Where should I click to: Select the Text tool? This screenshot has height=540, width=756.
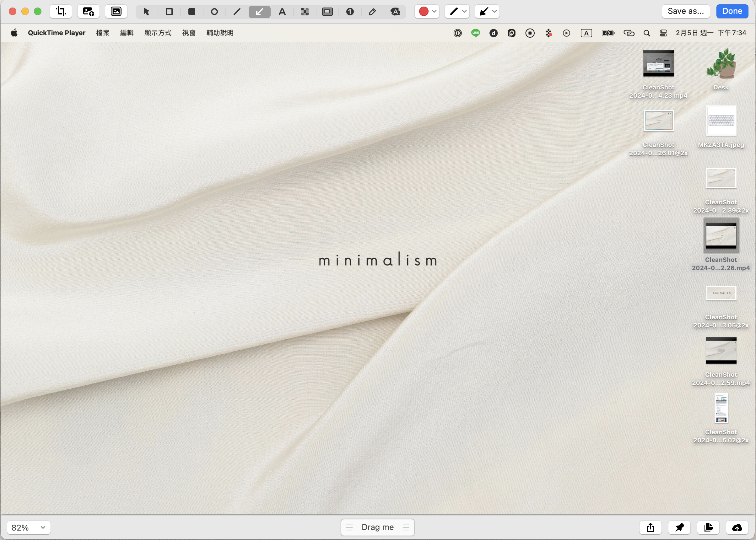click(x=282, y=12)
